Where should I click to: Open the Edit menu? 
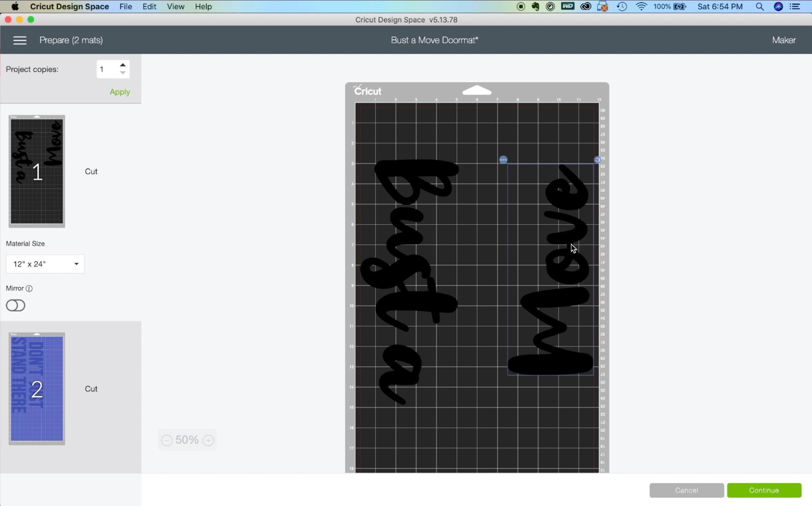149,6
